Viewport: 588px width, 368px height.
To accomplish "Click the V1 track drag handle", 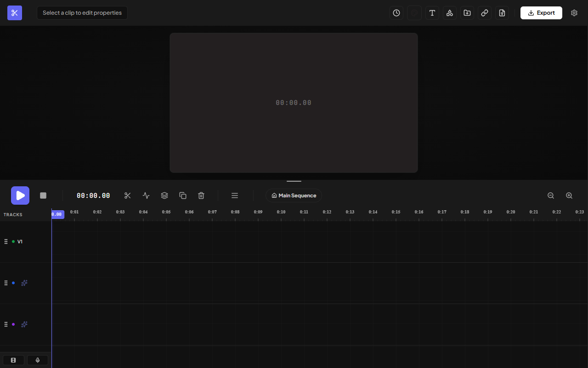I will (x=6, y=241).
